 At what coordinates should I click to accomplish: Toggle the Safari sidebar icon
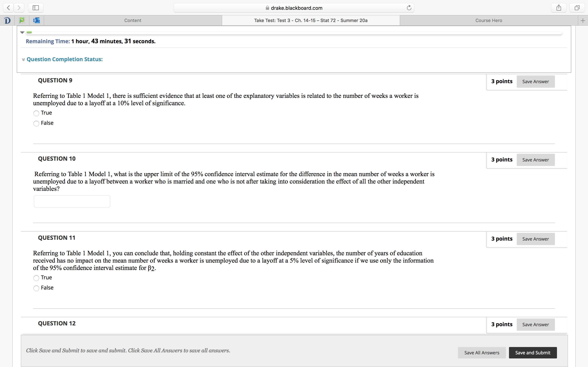click(x=36, y=8)
